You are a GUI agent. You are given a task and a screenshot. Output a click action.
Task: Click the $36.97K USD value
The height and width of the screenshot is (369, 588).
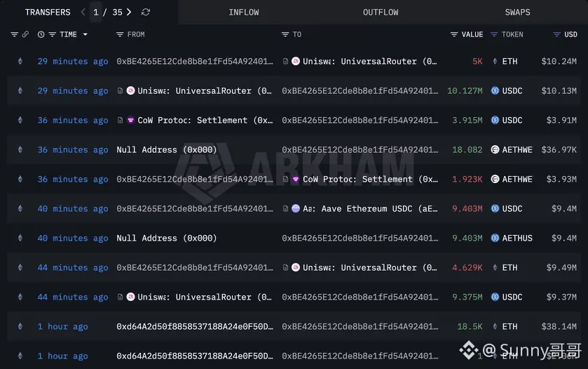pyautogui.click(x=559, y=150)
